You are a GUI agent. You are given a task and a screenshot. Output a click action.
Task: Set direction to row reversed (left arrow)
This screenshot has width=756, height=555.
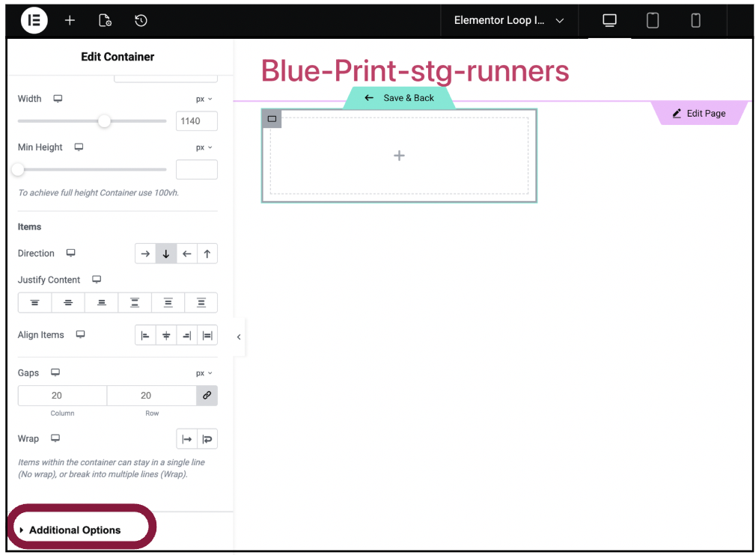186,254
